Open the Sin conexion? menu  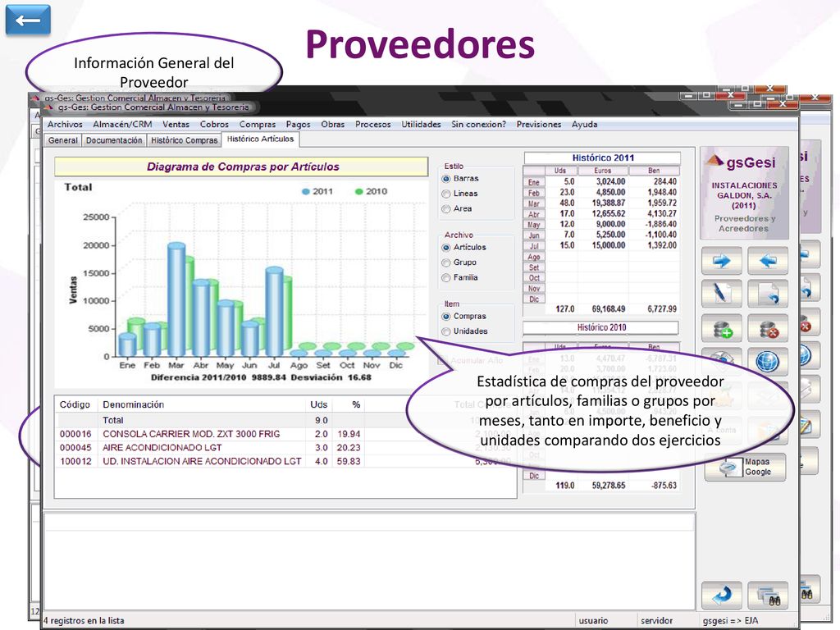tap(478, 125)
